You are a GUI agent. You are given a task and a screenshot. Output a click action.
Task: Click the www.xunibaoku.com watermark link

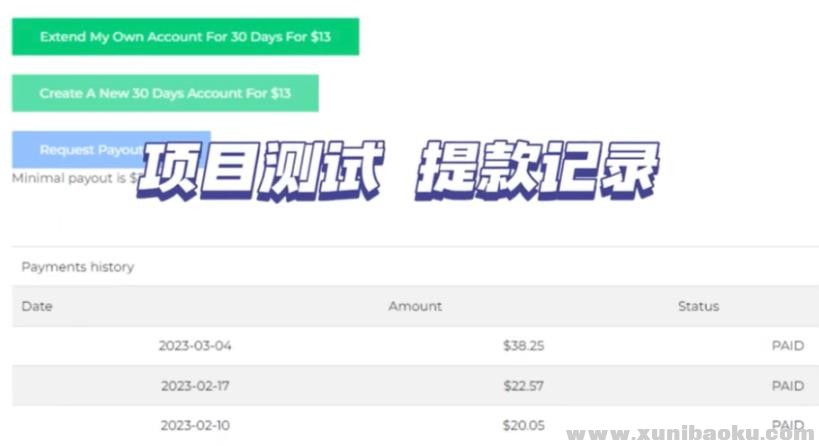(691, 434)
